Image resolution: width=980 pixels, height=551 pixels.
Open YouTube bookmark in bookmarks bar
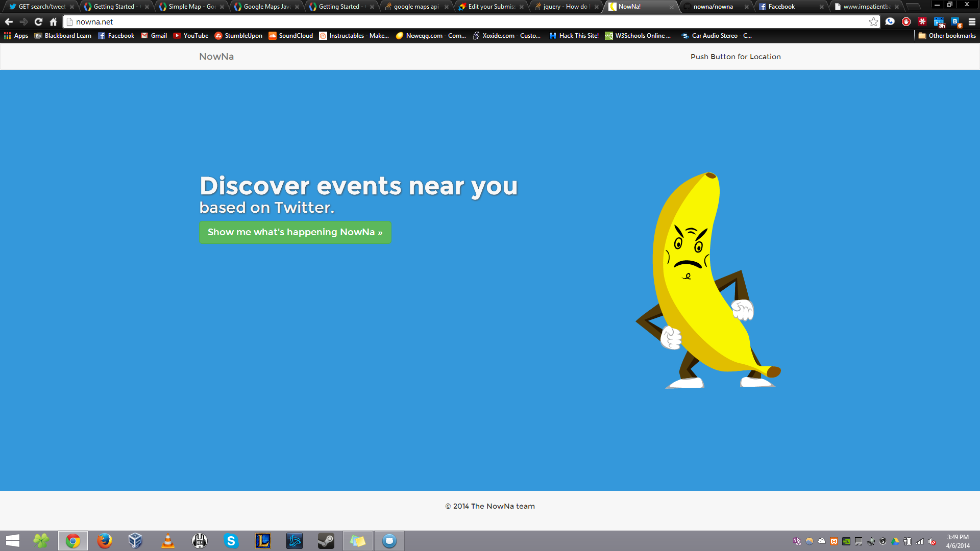click(191, 36)
